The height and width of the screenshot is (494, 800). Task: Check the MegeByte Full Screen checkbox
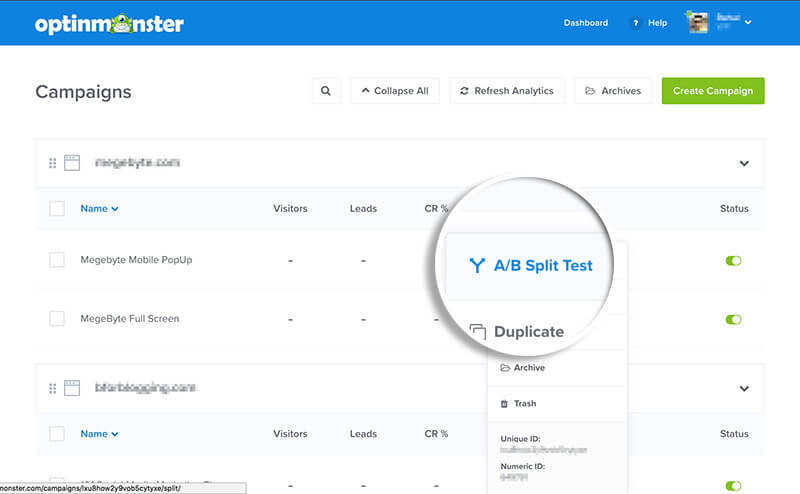[x=57, y=318]
